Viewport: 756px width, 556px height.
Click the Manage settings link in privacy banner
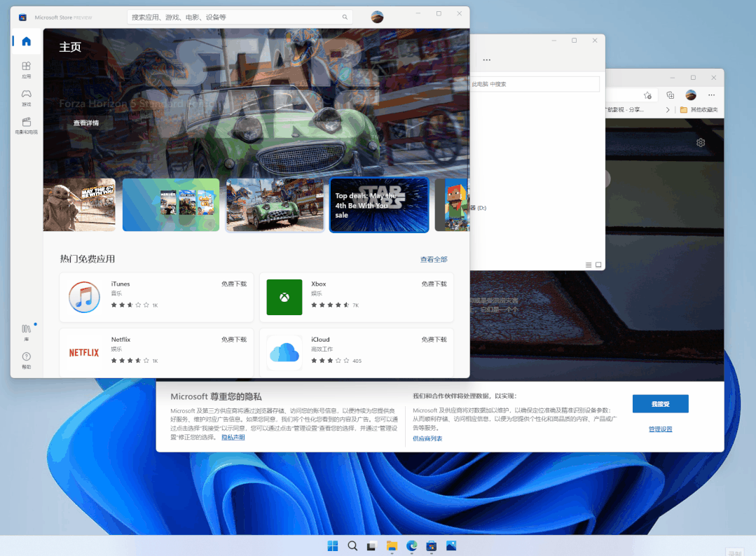coord(660,429)
